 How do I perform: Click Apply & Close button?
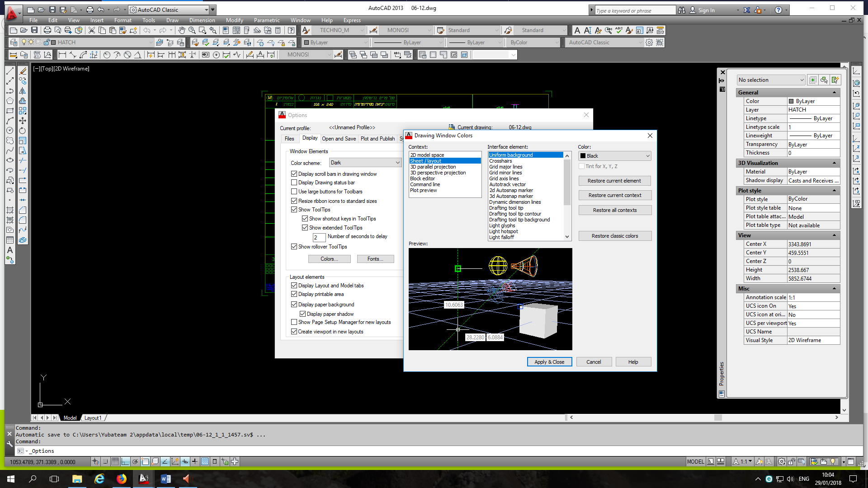pos(549,362)
